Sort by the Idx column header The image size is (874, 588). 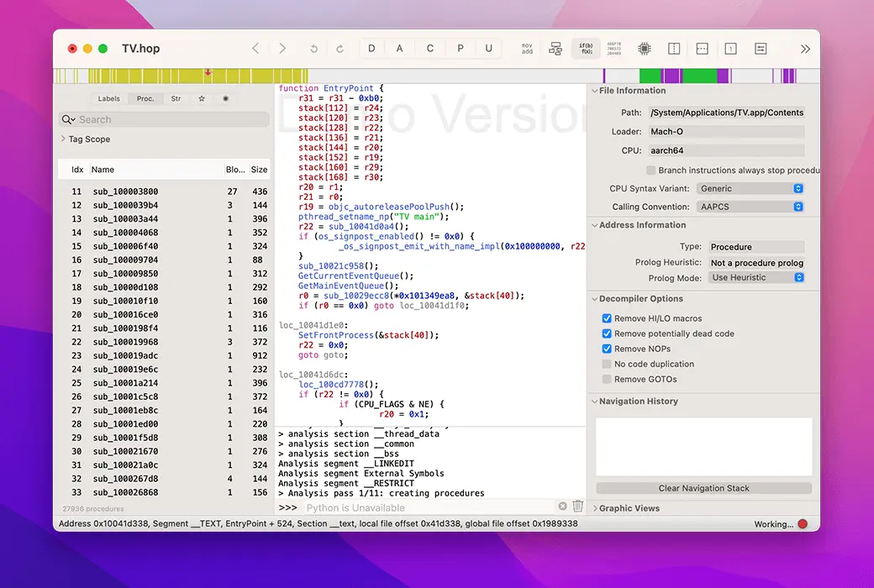[77, 170]
